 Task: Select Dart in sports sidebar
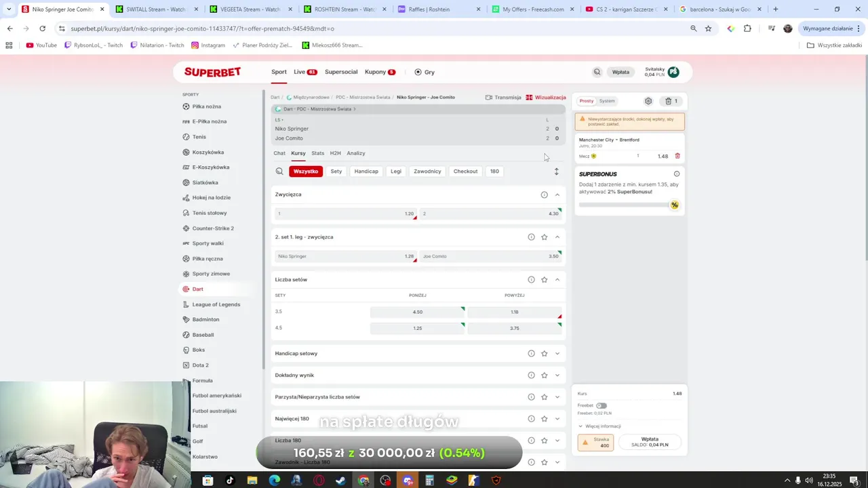tap(197, 289)
